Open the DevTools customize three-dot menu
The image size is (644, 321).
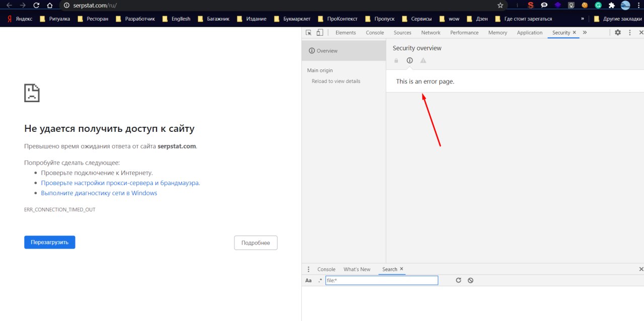pyautogui.click(x=629, y=33)
